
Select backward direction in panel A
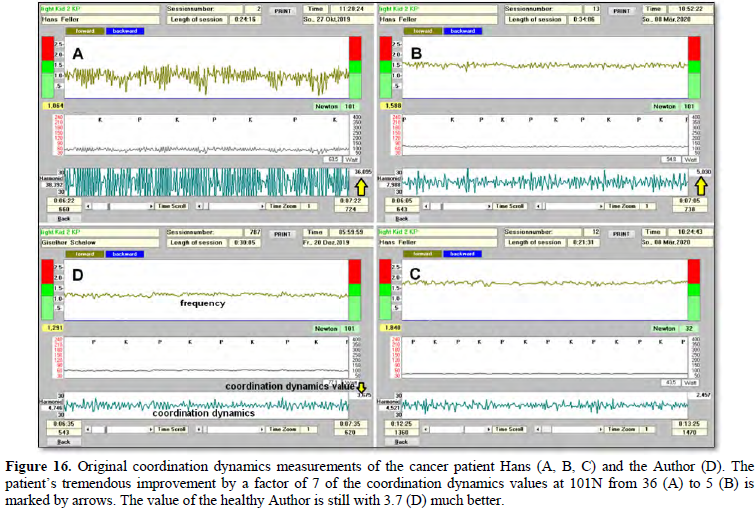[125, 31]
